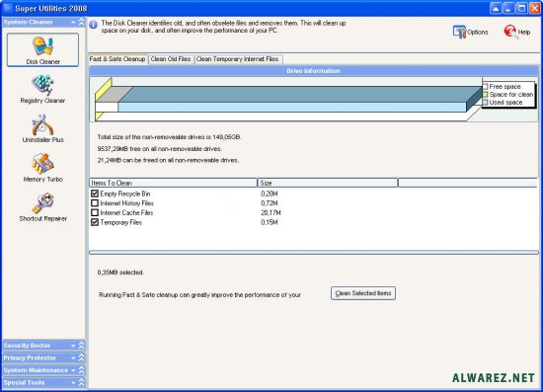
Task: Select the Temporary Files size 0,15M
Action: click(270, 222)
